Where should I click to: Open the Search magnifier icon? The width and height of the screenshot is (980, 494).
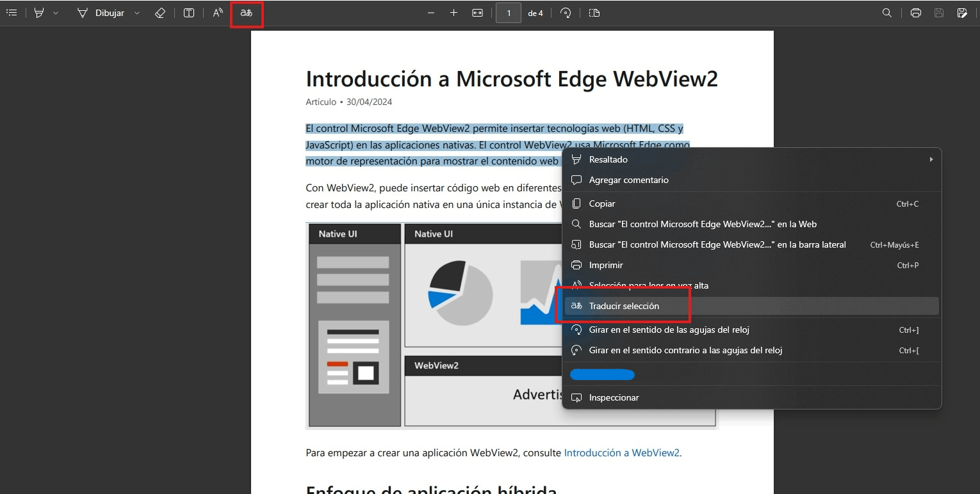coord(887,13)
